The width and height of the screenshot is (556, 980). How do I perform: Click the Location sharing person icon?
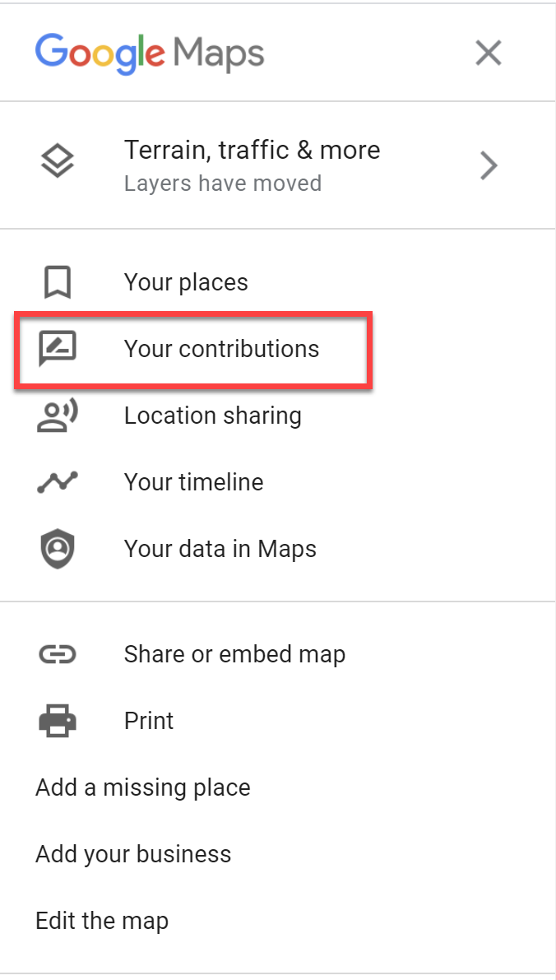pos(57,416)
